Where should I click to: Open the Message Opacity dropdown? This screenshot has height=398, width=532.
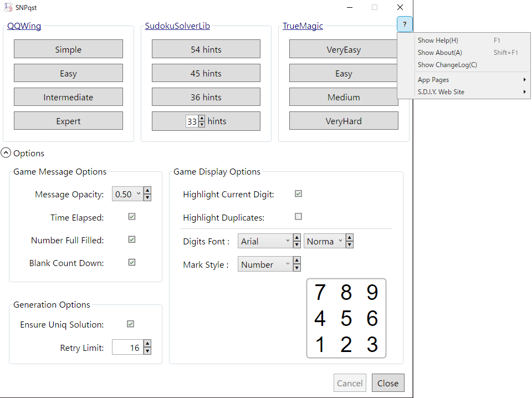tap(127, 194)
